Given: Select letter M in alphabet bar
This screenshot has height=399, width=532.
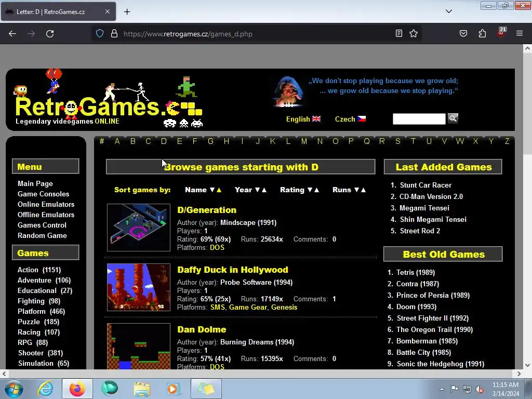Looking at the screenshot, I should point(304,141).
